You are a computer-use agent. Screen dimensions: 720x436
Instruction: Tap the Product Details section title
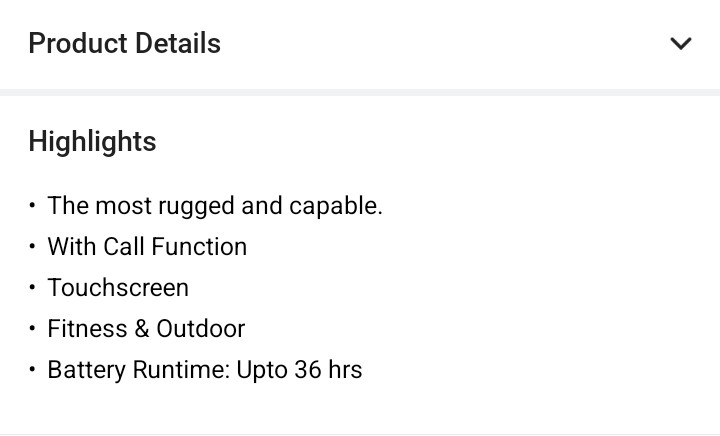[x=124, y=44]
